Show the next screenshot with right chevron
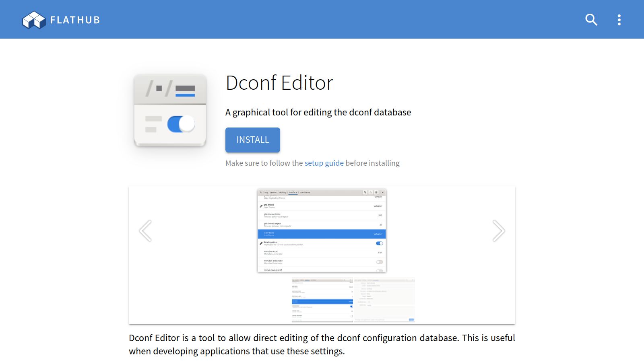Image resolution: width=644 pixels, height=362 pixels. point(499,231)
